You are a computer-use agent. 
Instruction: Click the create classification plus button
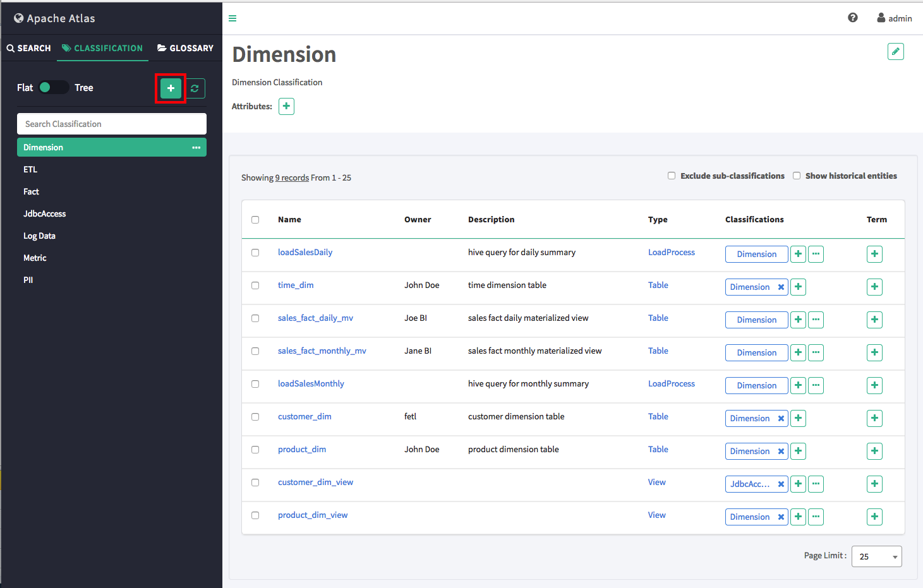[171, 88]
